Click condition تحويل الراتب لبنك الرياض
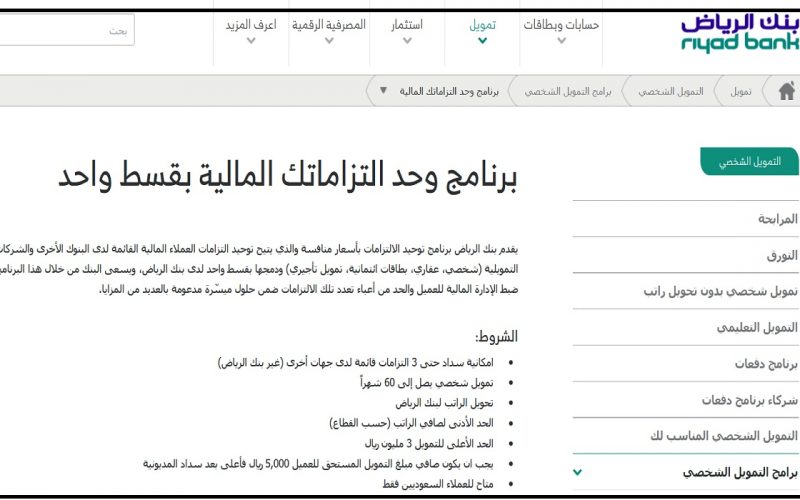 coord(444,403)
